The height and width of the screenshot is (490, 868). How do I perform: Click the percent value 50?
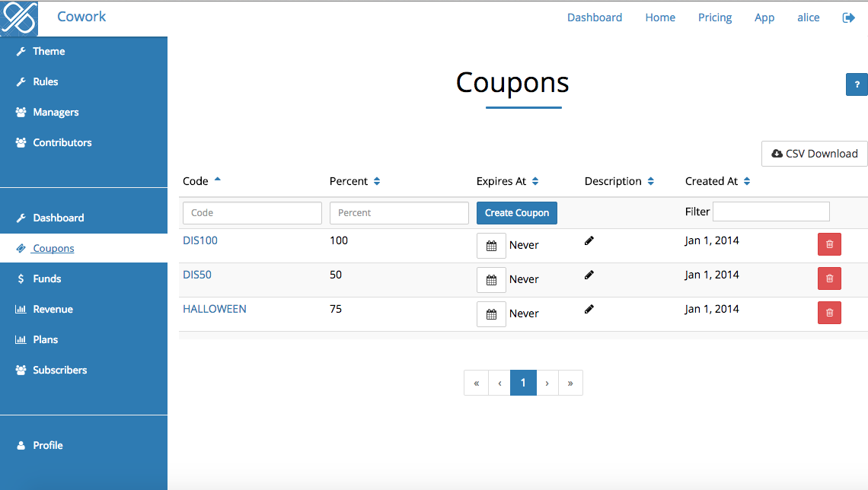tap(336, 275)
